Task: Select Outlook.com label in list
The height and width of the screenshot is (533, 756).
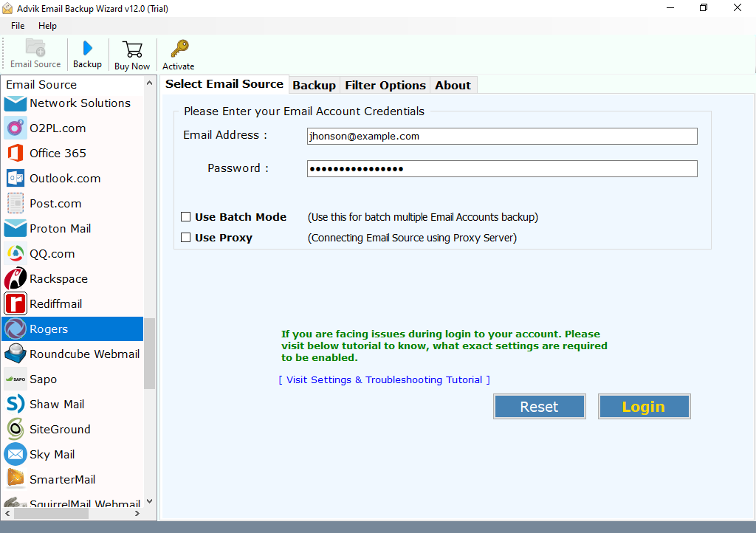Action: click(65, 179)
